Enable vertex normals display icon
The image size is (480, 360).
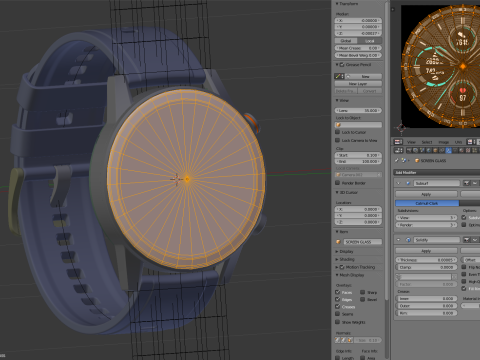[x=337, y=340]
